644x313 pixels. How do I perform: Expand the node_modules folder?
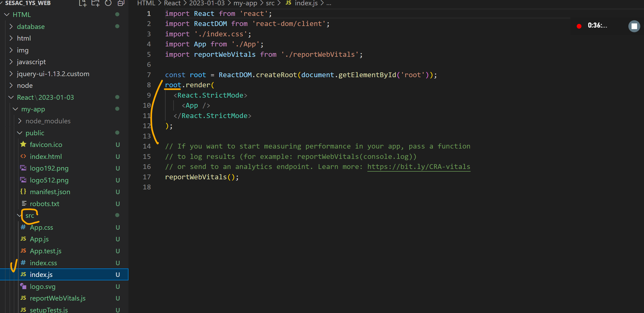48,121
